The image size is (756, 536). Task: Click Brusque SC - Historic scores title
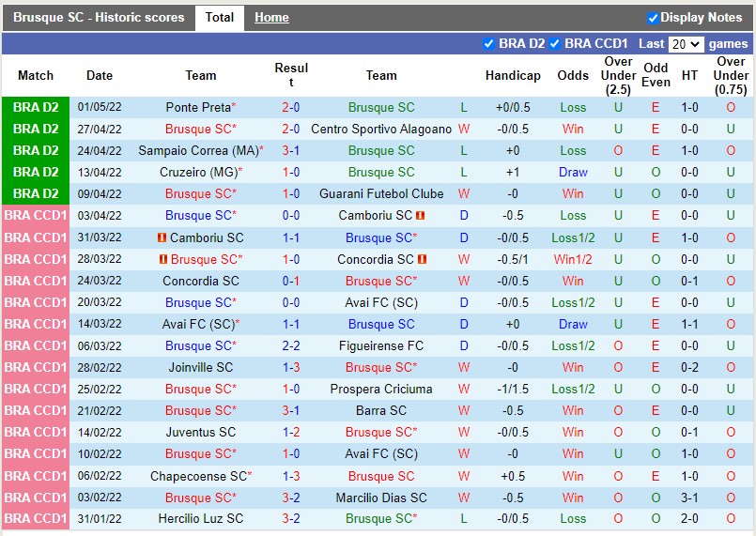pos(99,17)
